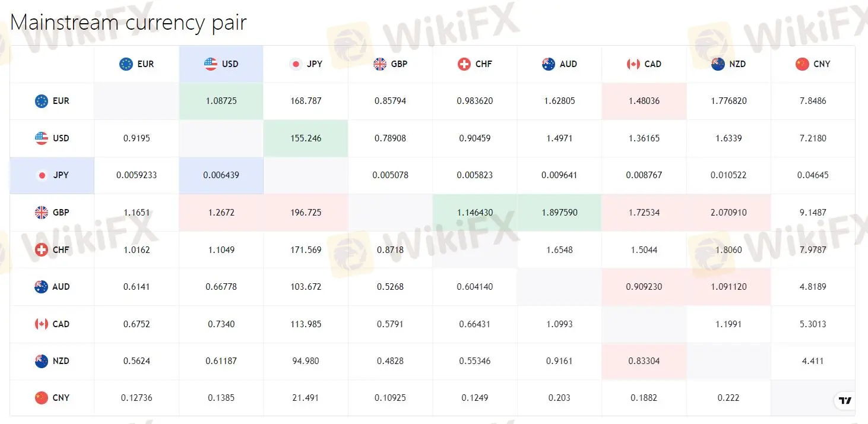Click the CHF flag icon in column header
Image resolution: width=868 pixels, height=424 pixels.
pos(464,64)
